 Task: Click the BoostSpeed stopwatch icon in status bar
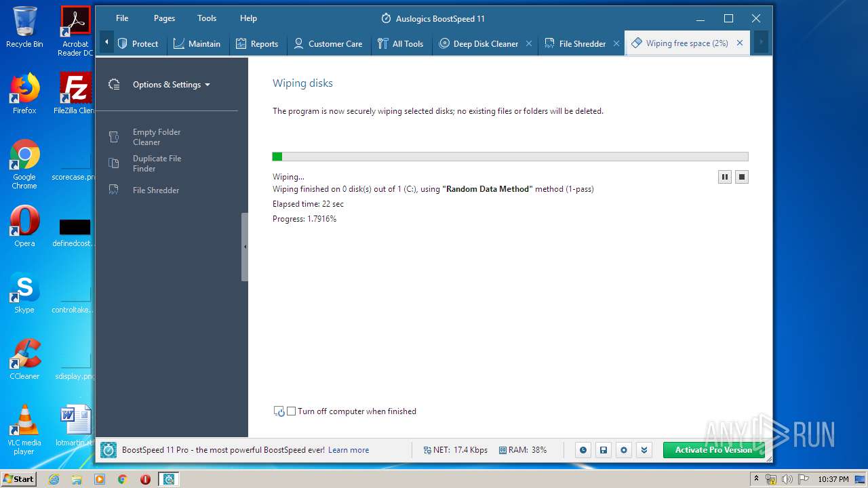point(108,450)
